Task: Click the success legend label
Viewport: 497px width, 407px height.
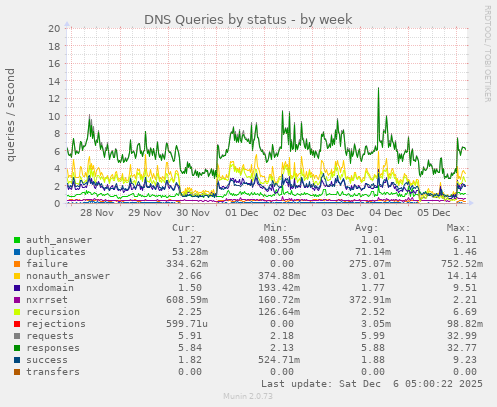Action: tap(47, 360)
